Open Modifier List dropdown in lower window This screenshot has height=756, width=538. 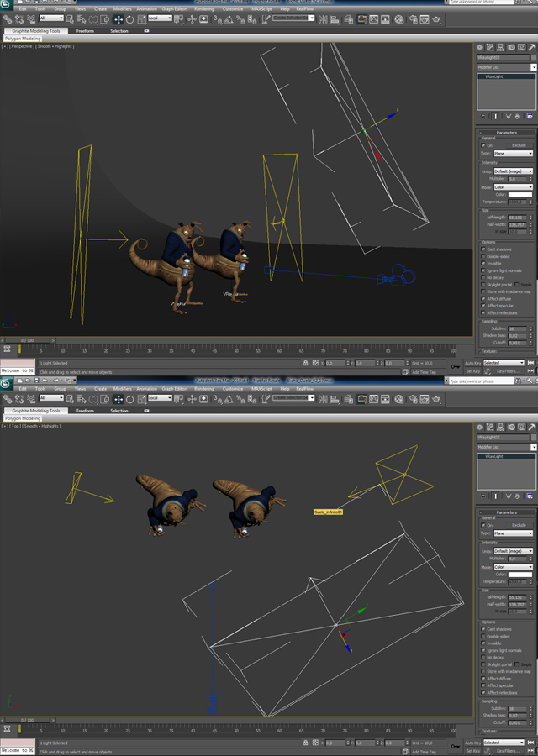click(507, 447)
